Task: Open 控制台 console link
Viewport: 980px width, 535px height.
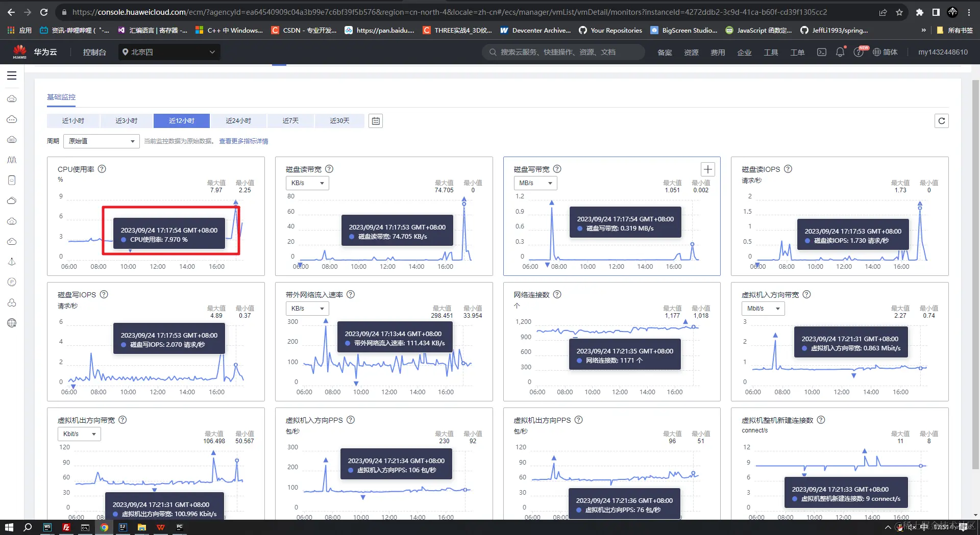Action: (x=94, y=52)
